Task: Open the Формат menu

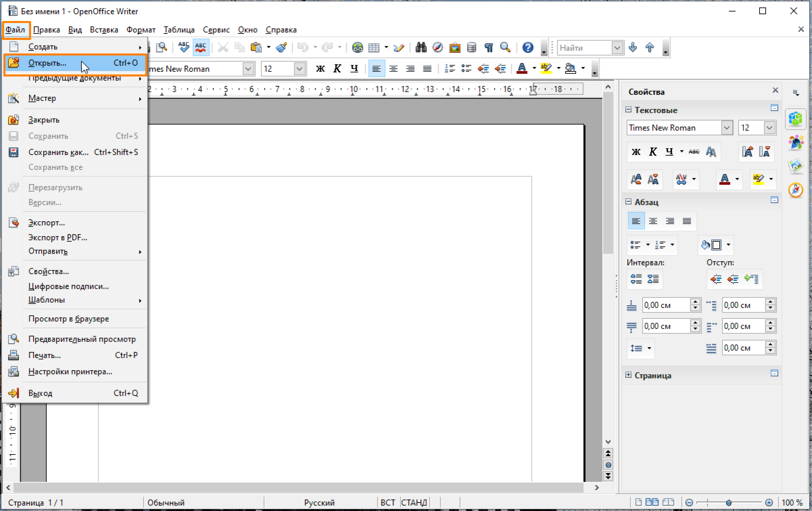Action: (141, 30)
